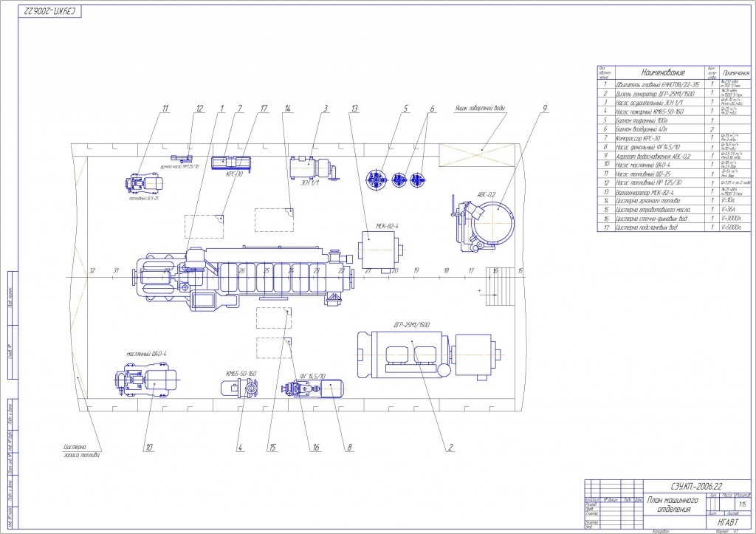Select the Ш2-25 fuel pump drawing
Screen dimensions: 756x534
pyautogui.click(x=144, y=184)
